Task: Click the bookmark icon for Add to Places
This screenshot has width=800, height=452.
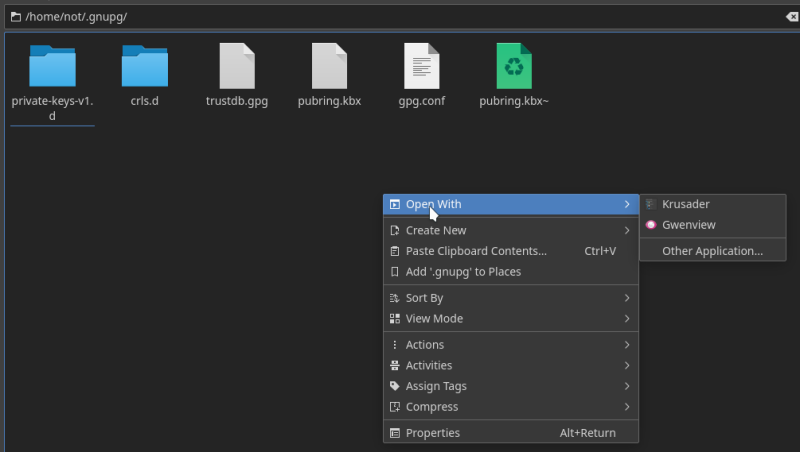Action: 395,272
